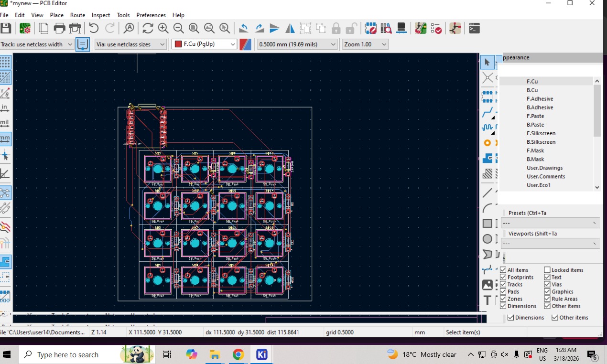Click Chrome icon in Windows taskbar
The image size is (607, 364).
[x=238, y=354]
